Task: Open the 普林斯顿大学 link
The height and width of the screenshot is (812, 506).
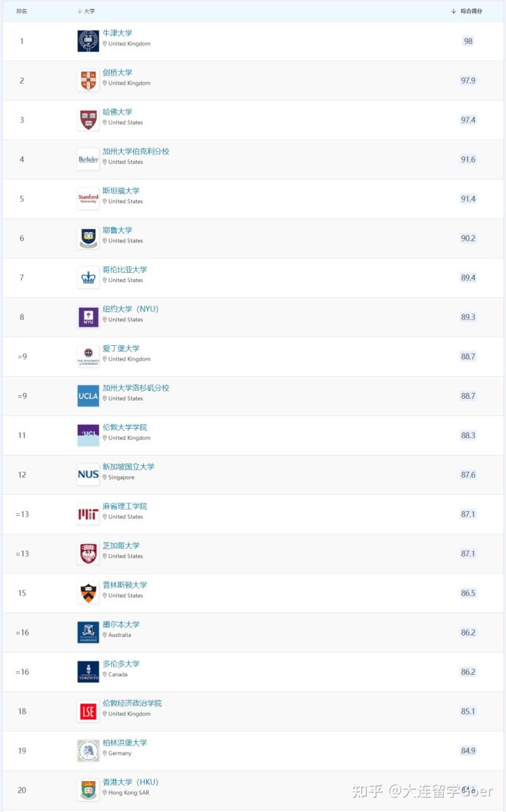Action: pos(125,584)
